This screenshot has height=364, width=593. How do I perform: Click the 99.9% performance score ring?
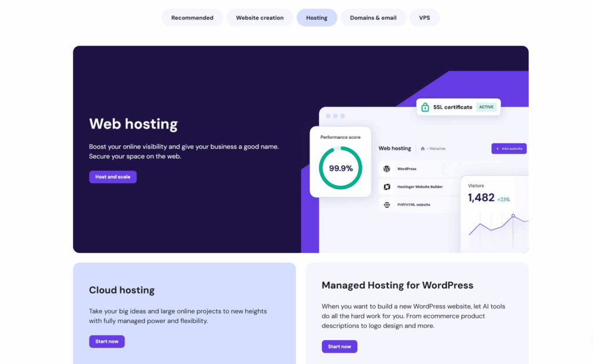pos(341,168)
